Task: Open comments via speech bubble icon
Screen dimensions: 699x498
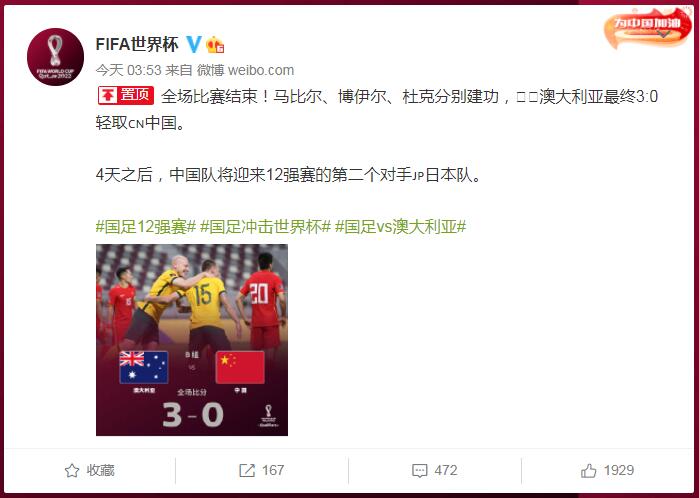Action: 419,471
